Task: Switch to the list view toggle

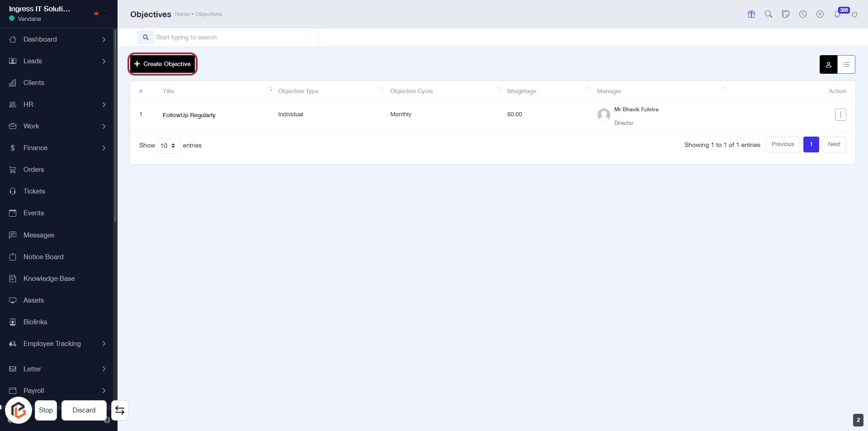Action: [846, 65]
